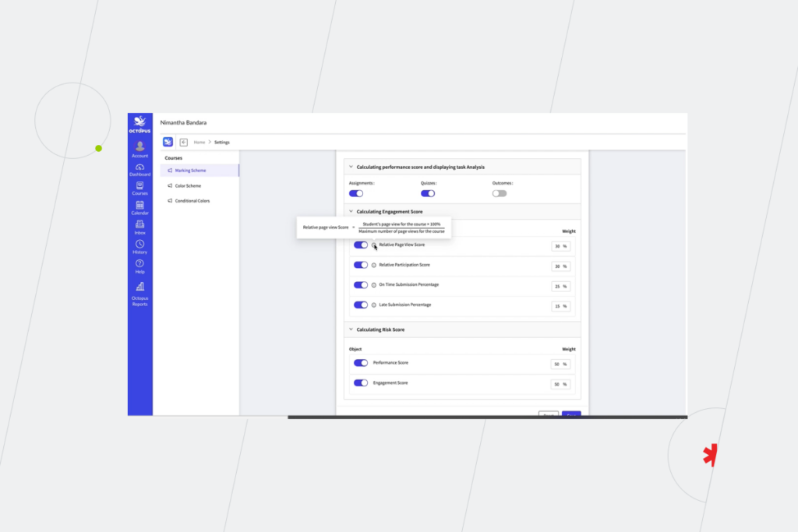Screen dimensions: 798x532
Task: Collapse the Calculating Engagement Score section
Action: [351, 211]
